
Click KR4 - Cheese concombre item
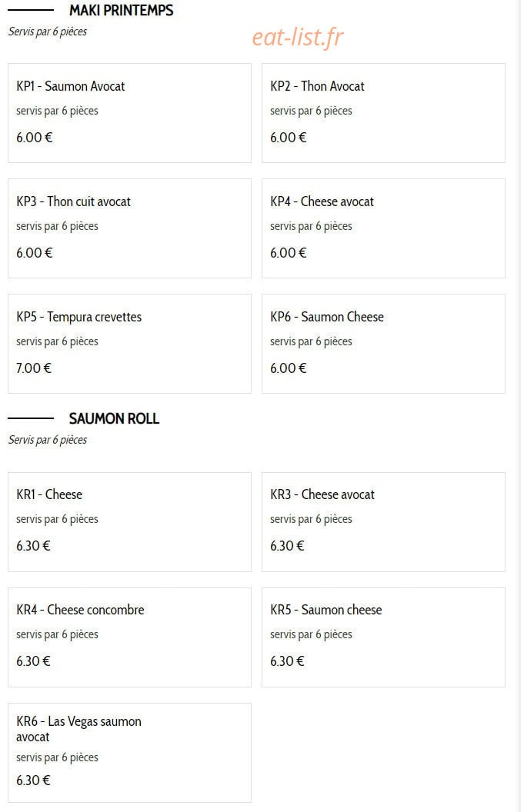129,637
